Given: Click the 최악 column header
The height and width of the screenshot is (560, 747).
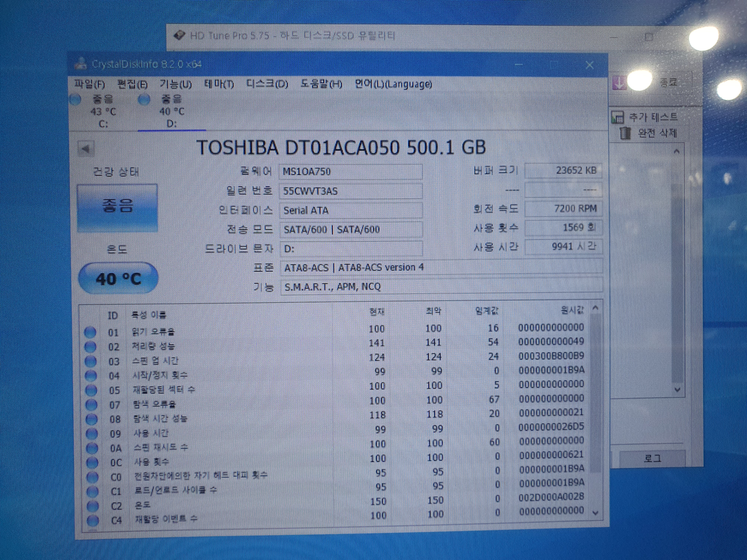Looking at the screenshot, I should 434,311.
